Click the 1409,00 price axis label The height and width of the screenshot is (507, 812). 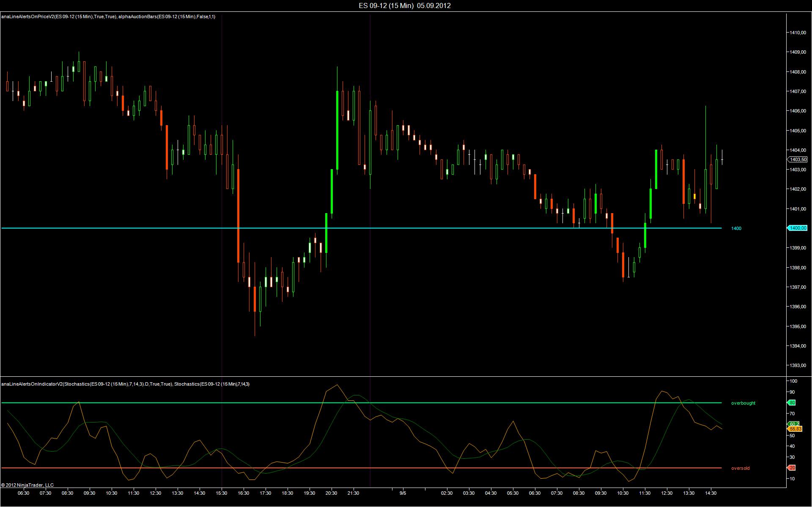pos(798,52)
